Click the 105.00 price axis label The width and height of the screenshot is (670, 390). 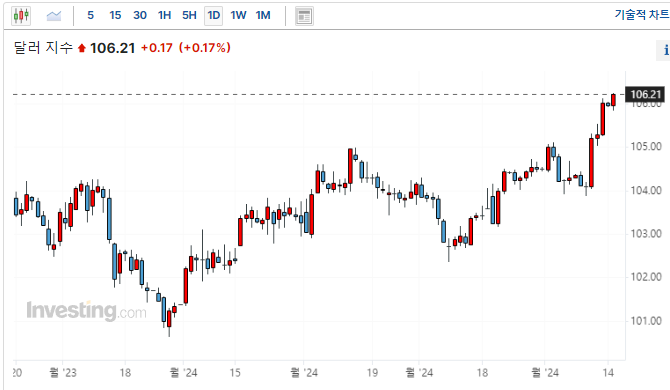(646, 147)
